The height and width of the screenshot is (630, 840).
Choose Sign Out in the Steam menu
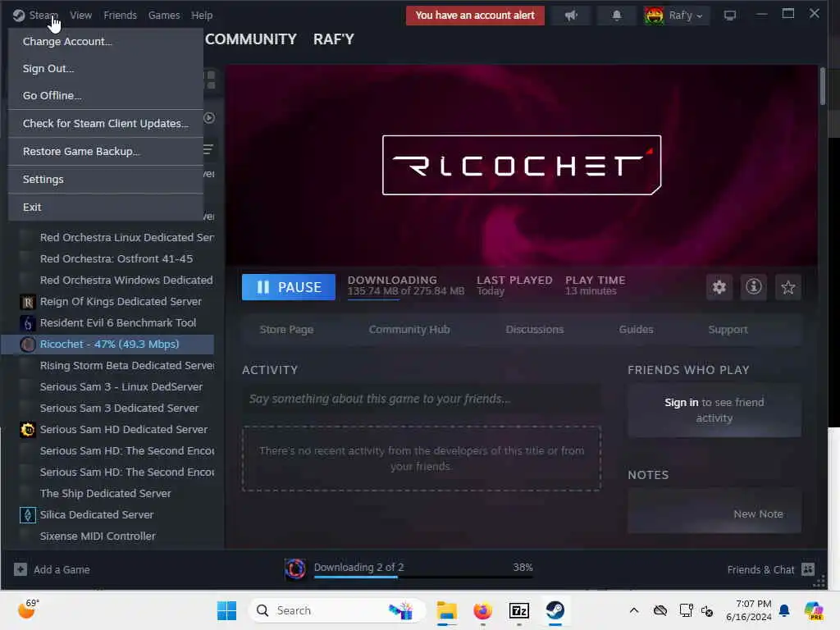pos(106,69)
